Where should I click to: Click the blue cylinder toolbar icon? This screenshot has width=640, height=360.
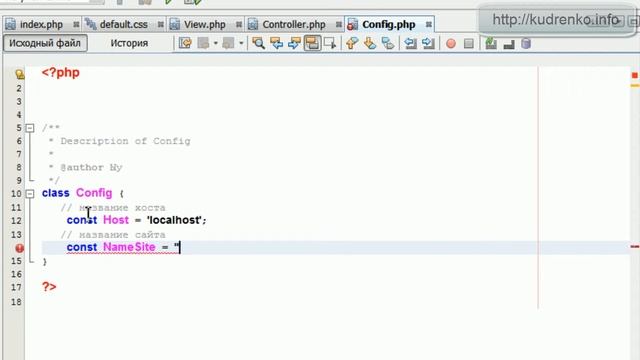(526, 43)
